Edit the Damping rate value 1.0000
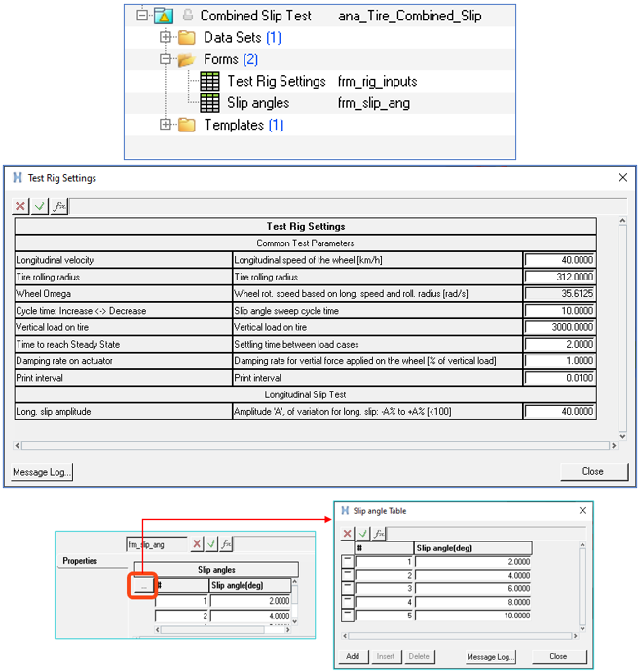 click(559, 361)
